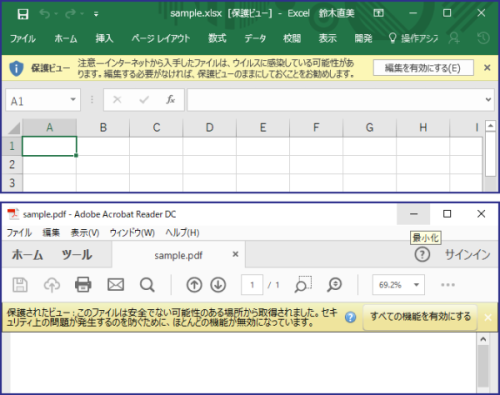This screenshot has height=395, width=500.
Task: Select row 2 header
Action: click(12, 164)
